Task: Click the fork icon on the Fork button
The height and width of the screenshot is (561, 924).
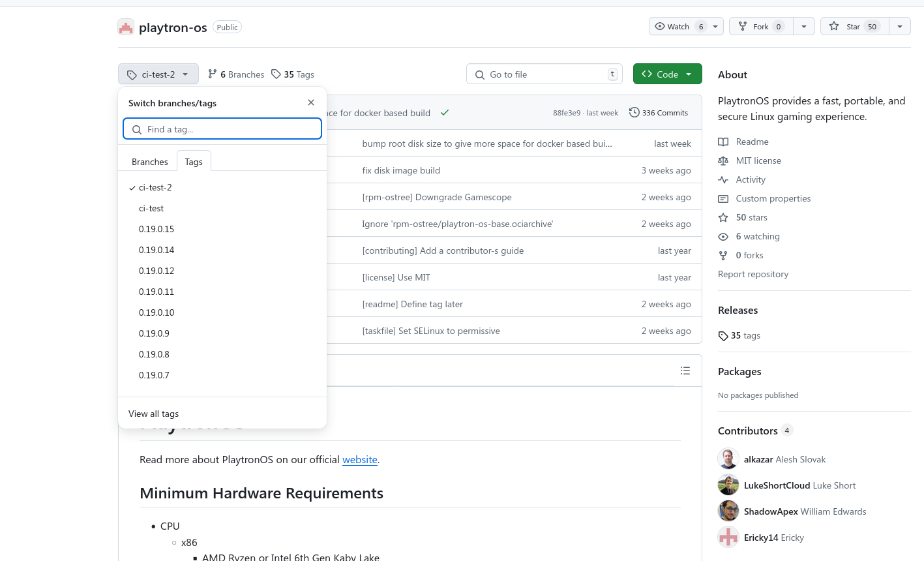Action: click(x=743, y=26)
